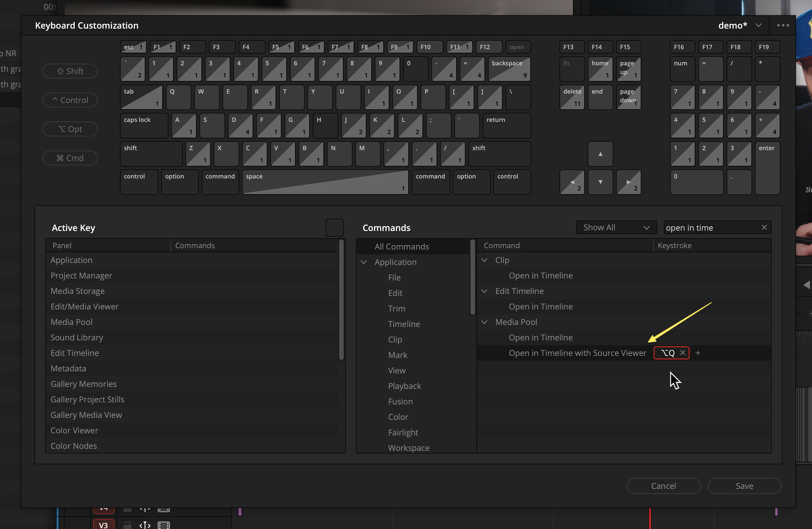Click the left arrow key
The height and width of the screenshot is (529, 812).
coord(572,182)
